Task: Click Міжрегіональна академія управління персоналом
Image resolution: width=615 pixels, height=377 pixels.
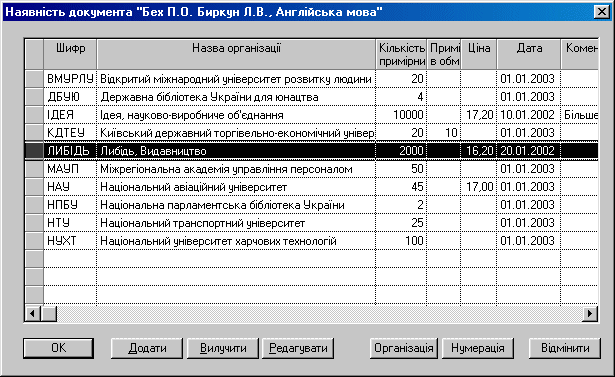Action: tap(236, 169)
